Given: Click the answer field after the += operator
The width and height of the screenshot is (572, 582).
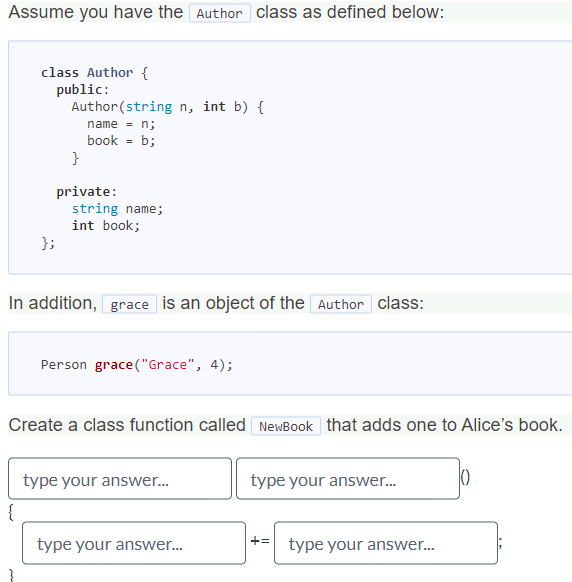Looking at the screenshot, I should click(386, 543).
